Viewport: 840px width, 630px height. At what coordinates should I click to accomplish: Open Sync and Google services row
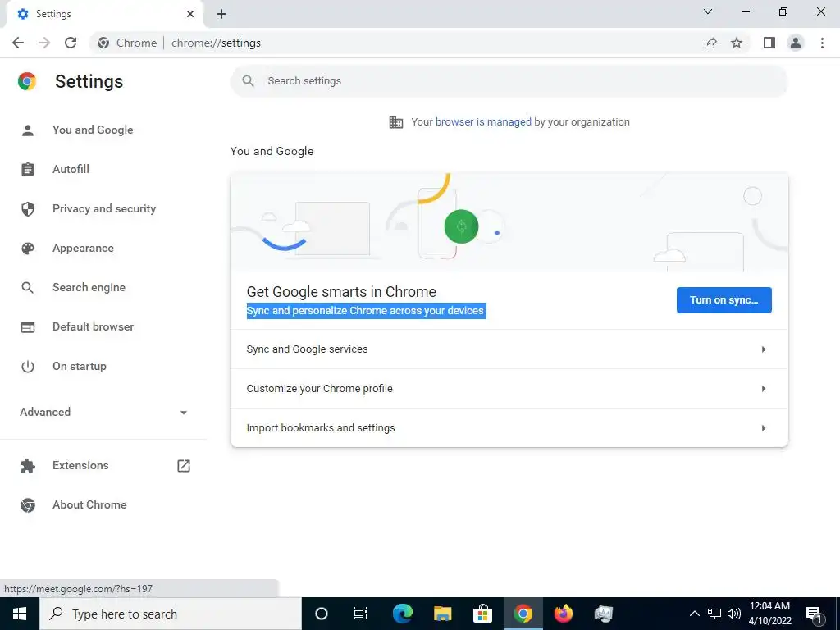[509, 349]
